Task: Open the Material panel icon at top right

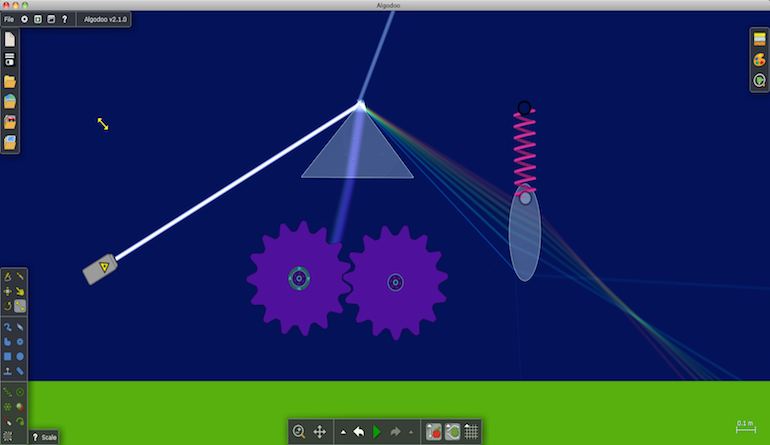Action: click(x=759, y=39)
